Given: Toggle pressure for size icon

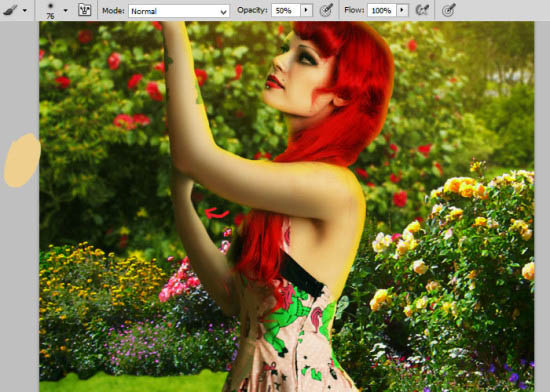Looking at the screenshot, I should tap(449, 10).
